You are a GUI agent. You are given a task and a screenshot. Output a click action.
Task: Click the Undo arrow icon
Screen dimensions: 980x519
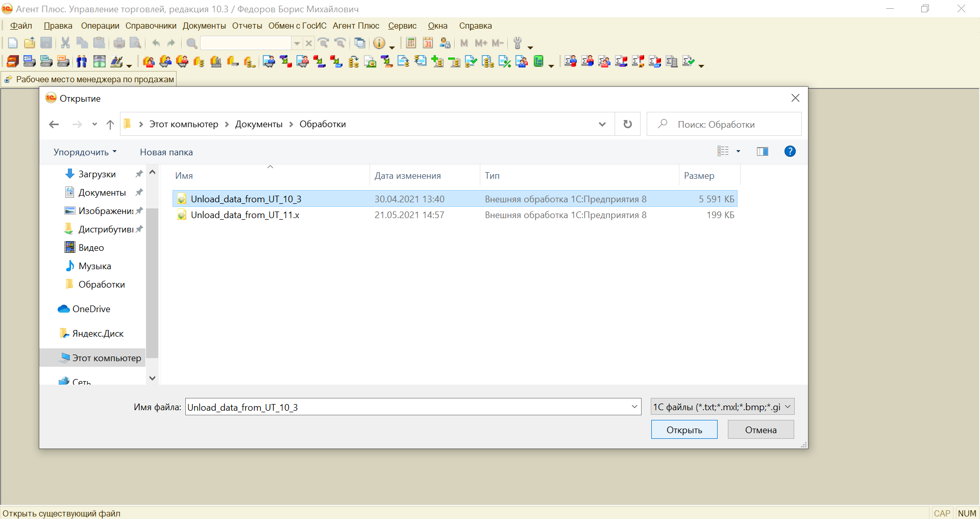point(156,43)
